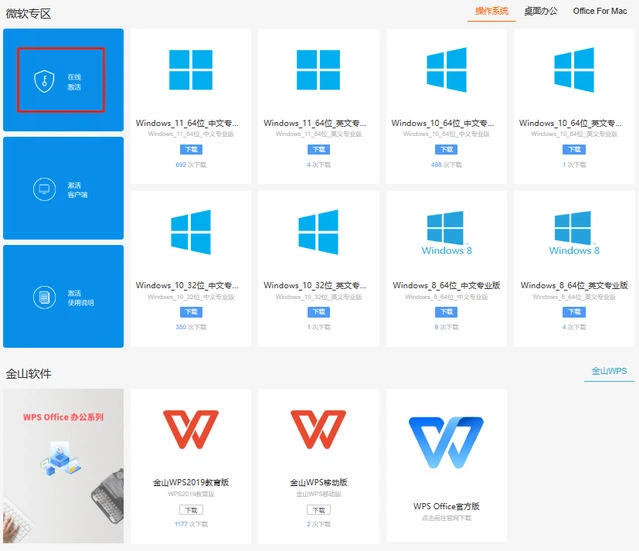This screenshot has width=639, height=551.
Task: Click the 金山WPS2019教育版 red W logo
Action: tap(191, 429)
